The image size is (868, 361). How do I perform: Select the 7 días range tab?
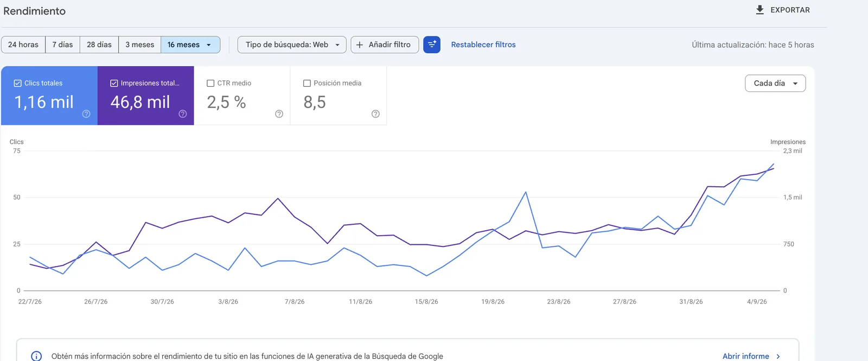point(62,45)
